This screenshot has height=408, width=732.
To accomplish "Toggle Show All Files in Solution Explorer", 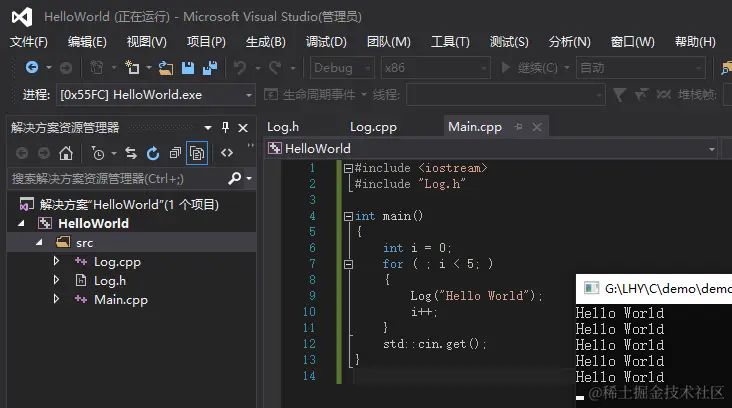I will (x=197, y=153).
